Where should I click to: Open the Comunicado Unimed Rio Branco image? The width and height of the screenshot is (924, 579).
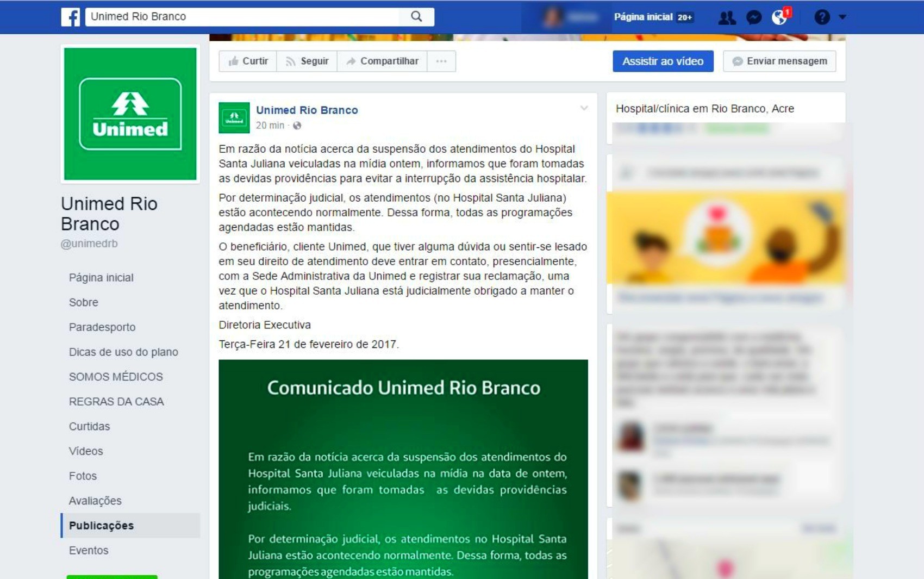403,469
